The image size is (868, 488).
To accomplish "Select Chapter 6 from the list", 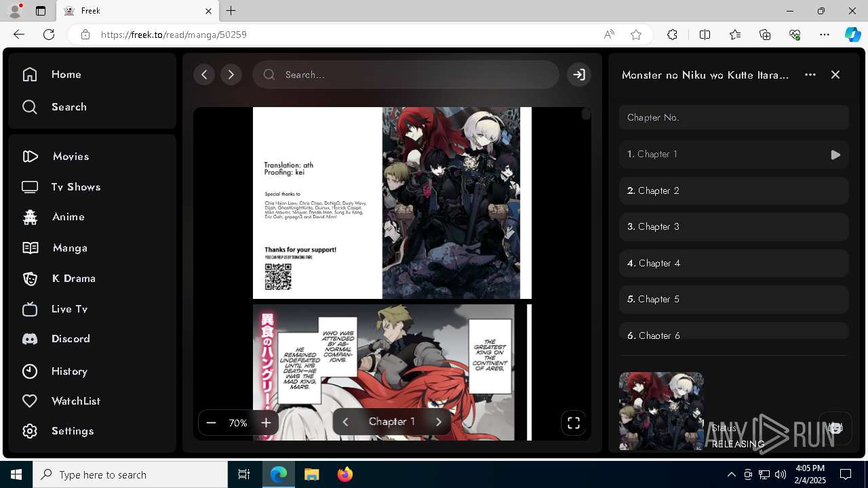I will (x=734, y=331).
